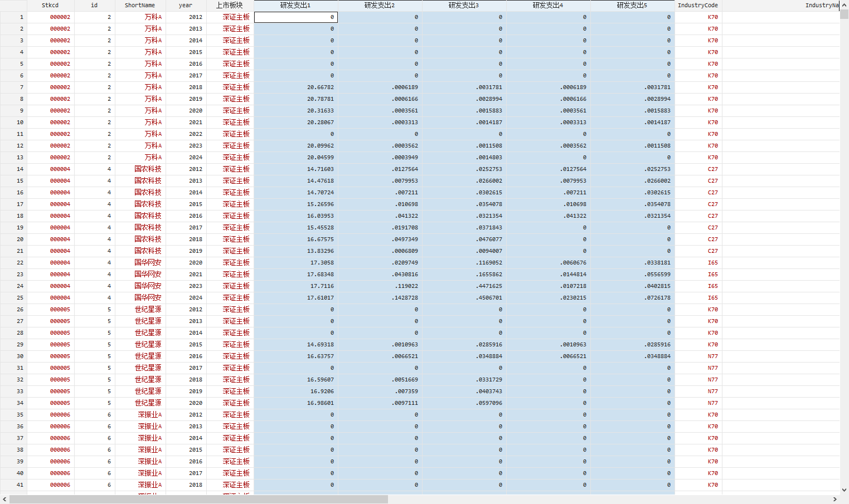
Task: Click the scroll-down arrow on vertical scrollbar
Action: pyautogui.click(x=844, y=490)
